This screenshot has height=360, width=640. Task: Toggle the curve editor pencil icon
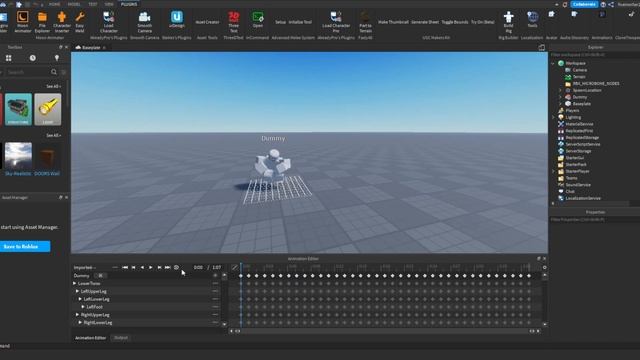(234, 267)
